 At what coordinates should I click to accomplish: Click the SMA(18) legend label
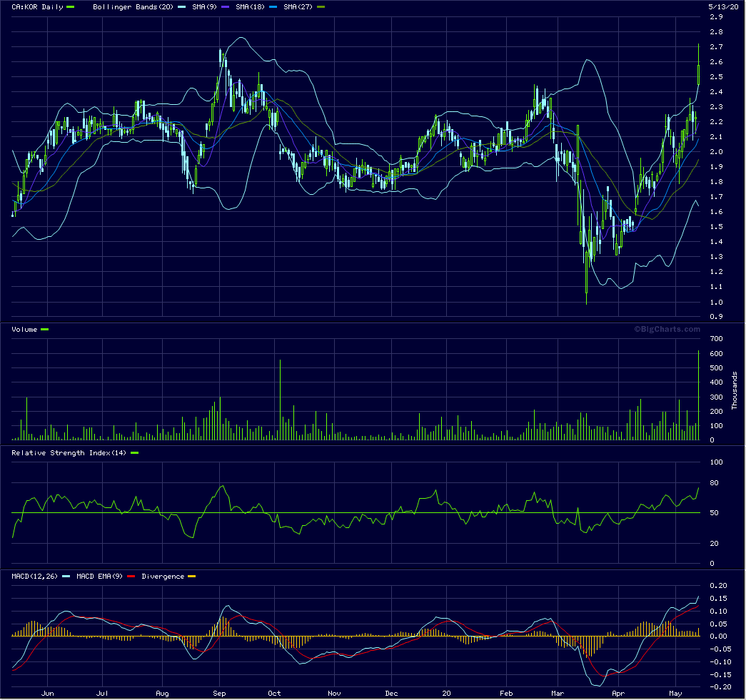(250, 7)
